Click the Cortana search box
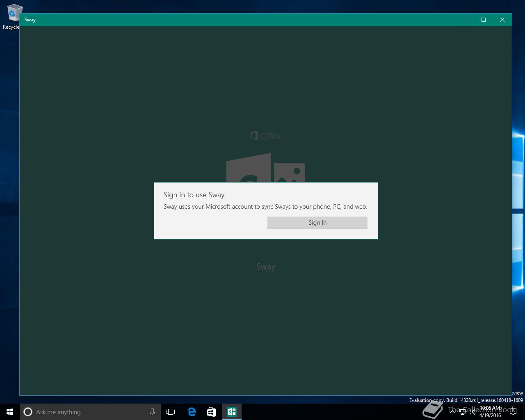 pyautogui.click(x=90, y=412)
